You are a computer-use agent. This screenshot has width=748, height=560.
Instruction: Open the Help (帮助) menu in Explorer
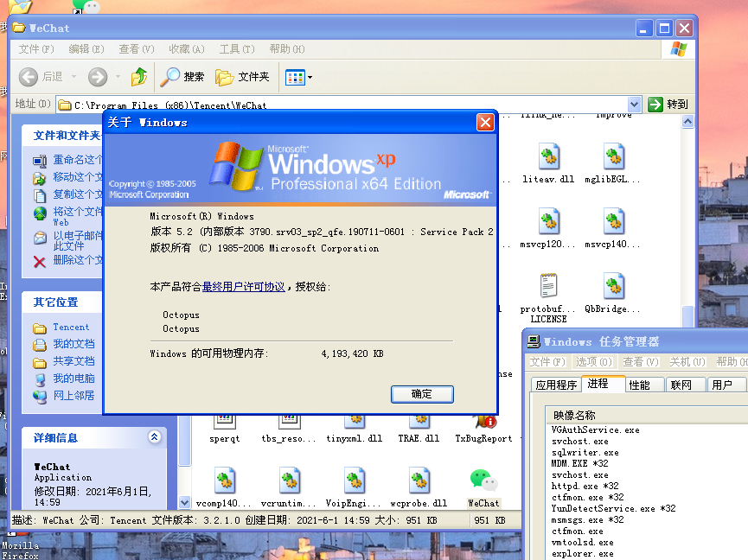point(287,49)
